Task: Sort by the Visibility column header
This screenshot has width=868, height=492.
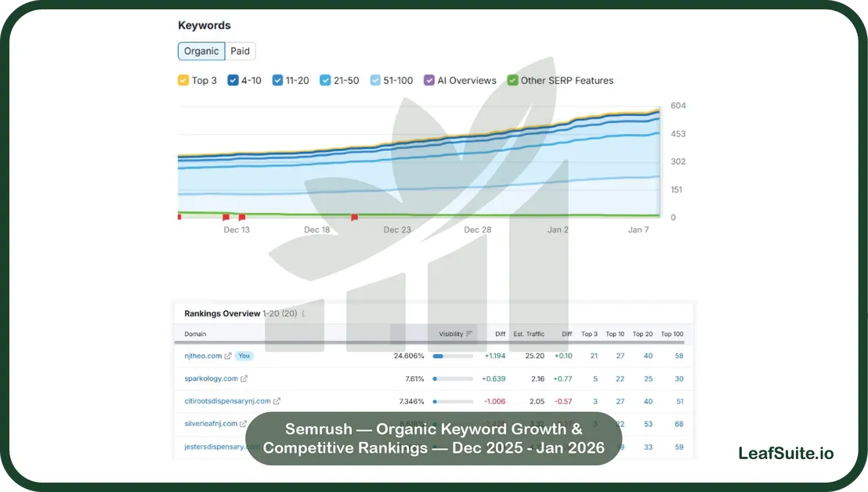Action: [450, 334]
